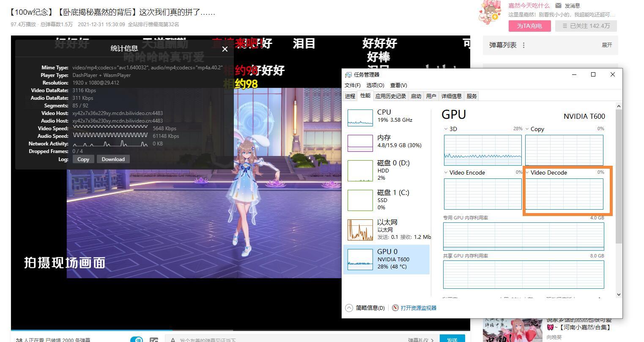Select the CPU graph in Task Manager sidebar

pyautogui.click(x=360, y=118)
